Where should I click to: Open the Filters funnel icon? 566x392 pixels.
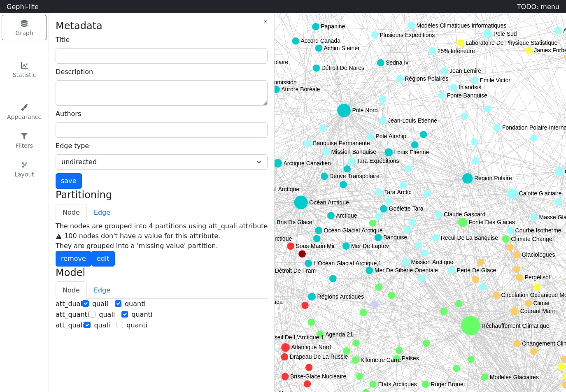pos(24,136)
